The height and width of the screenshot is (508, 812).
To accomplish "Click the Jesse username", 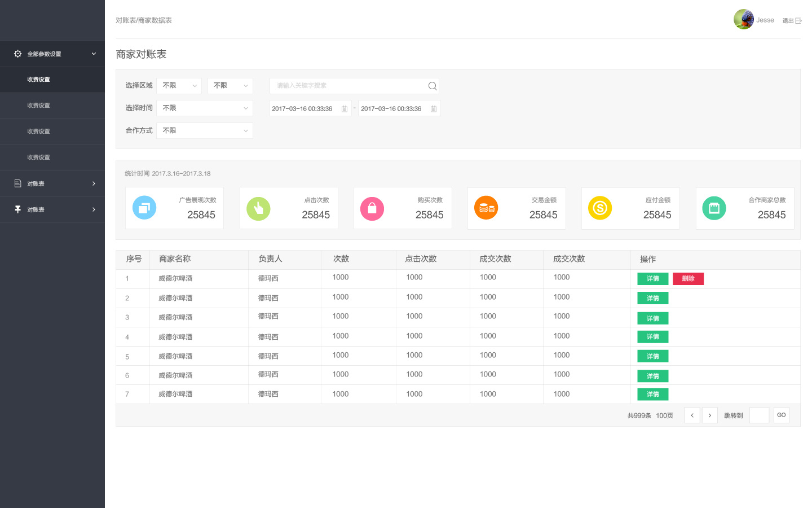I will pos(765,20).
